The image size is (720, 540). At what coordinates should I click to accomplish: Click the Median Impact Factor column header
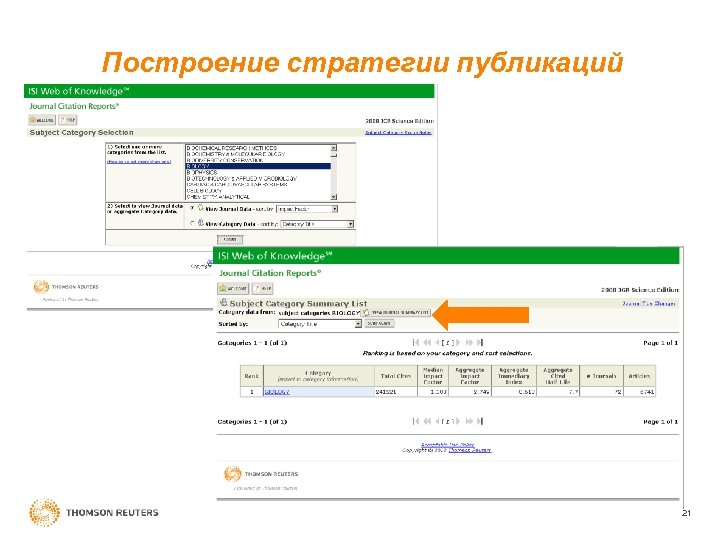tap(433, 376)
